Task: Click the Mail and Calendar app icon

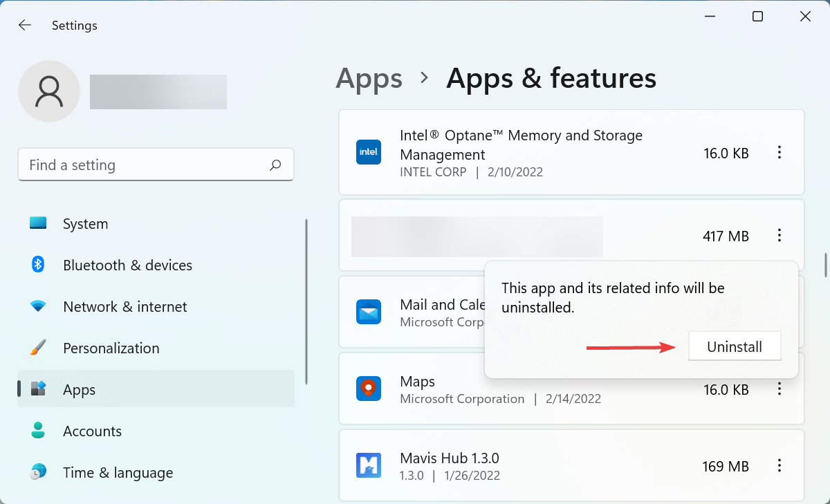Action: 369,312
